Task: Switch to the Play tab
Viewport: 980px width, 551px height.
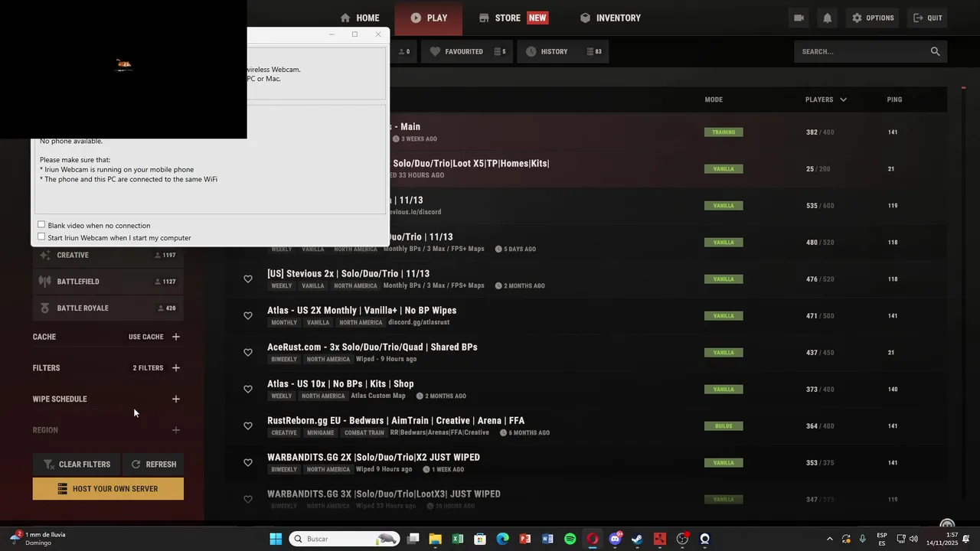Action: click(429, 18)
